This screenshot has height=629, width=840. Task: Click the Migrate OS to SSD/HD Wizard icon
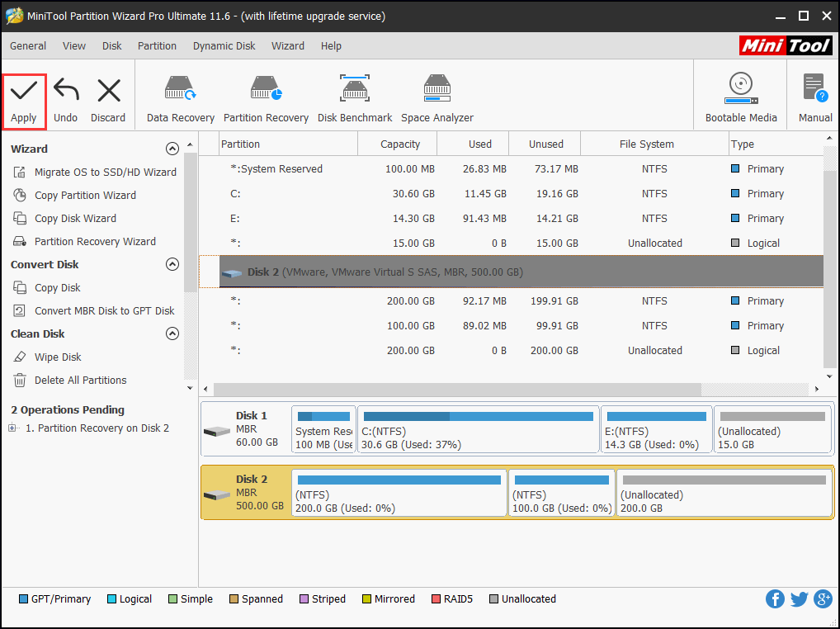[20, 172]
